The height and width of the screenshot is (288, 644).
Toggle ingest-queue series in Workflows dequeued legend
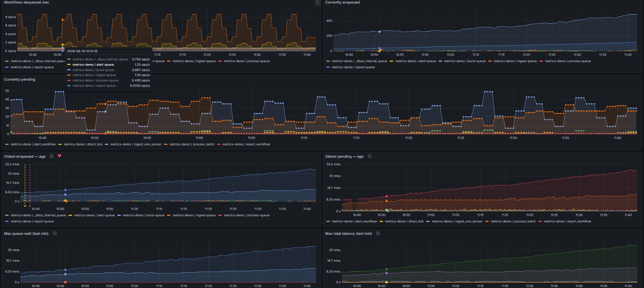click(194, 61)
